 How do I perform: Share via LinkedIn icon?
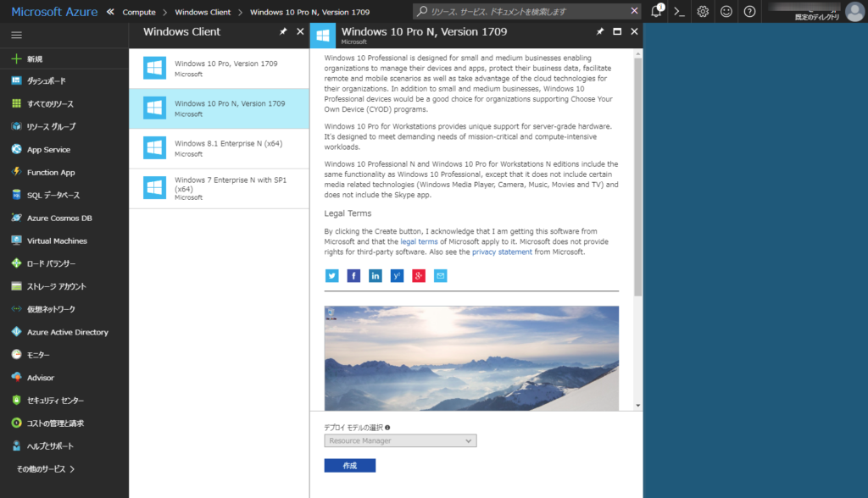tap(376, 275)
